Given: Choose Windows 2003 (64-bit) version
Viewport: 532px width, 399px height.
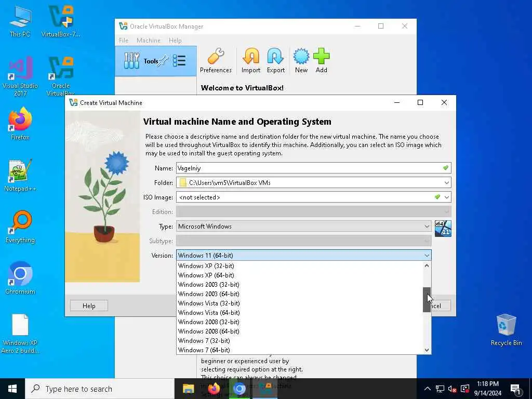Looking at the screenshot, I should pos(300,294).
